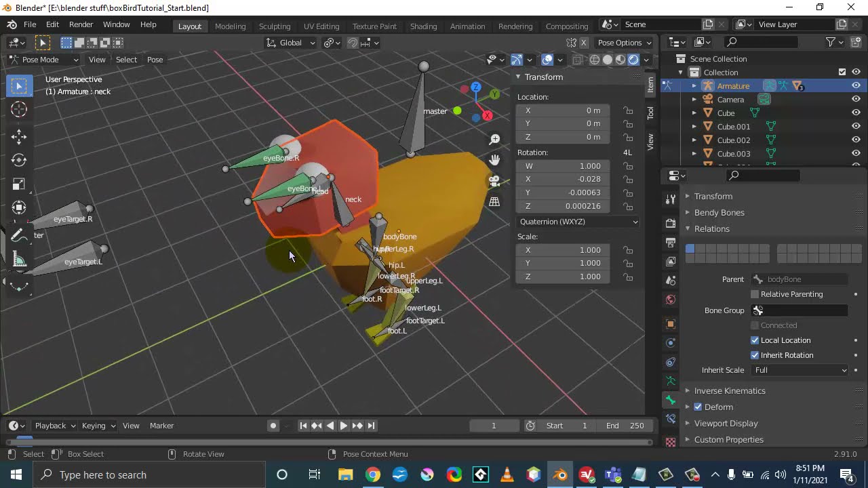Screen dimensions: 868x488
Task: Click the zoom magnifier viewport gizmo
Action: pyautogui.click(x=494, y=139)
